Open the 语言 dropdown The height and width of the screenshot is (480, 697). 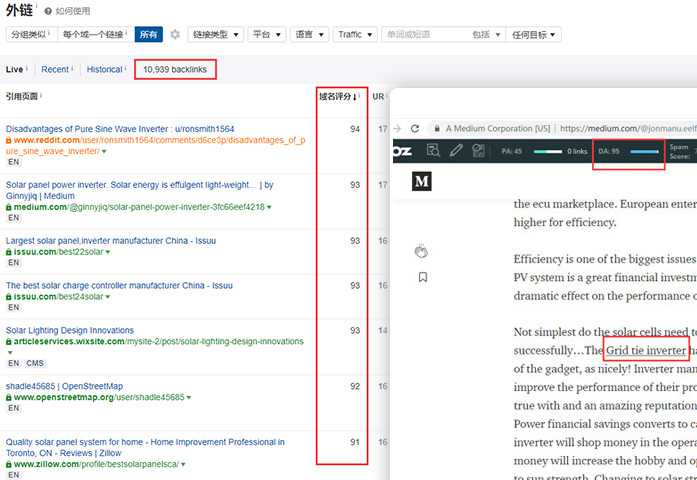coord(309,34)
